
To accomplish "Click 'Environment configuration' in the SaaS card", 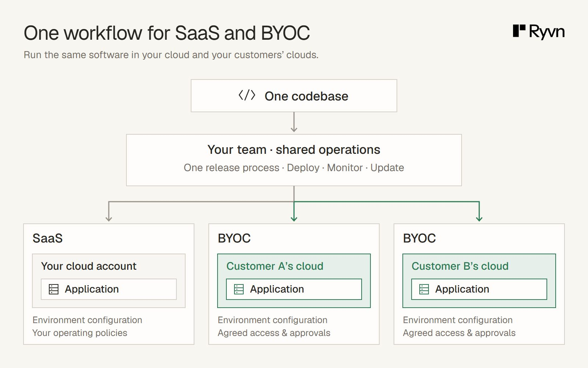I will [87, 320].
